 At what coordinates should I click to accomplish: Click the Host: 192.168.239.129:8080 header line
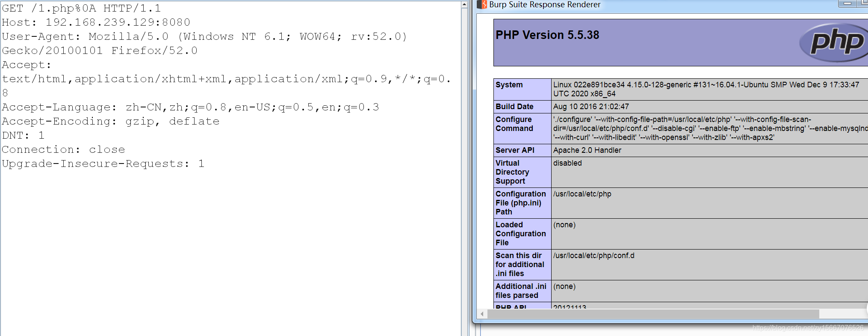click(x=96, y=22)
